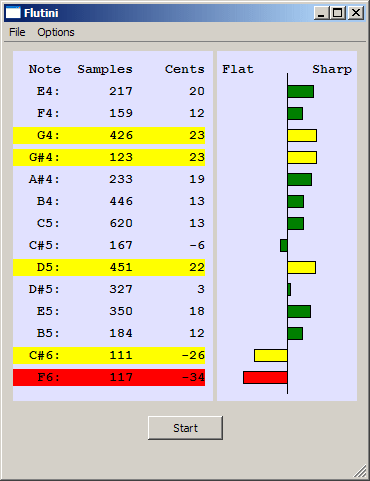
Task: Click the Cents column header
Action: pyautogui.click(x=185, y=69)
